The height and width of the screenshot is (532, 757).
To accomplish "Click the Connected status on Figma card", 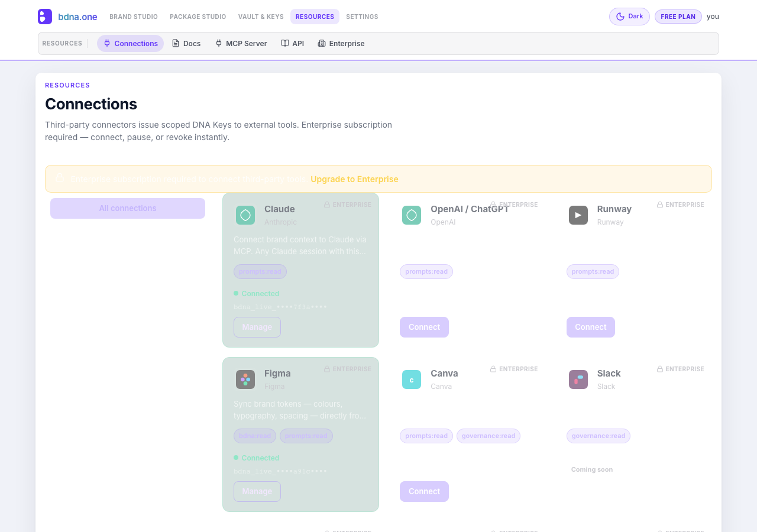I will tap(257, 458).
